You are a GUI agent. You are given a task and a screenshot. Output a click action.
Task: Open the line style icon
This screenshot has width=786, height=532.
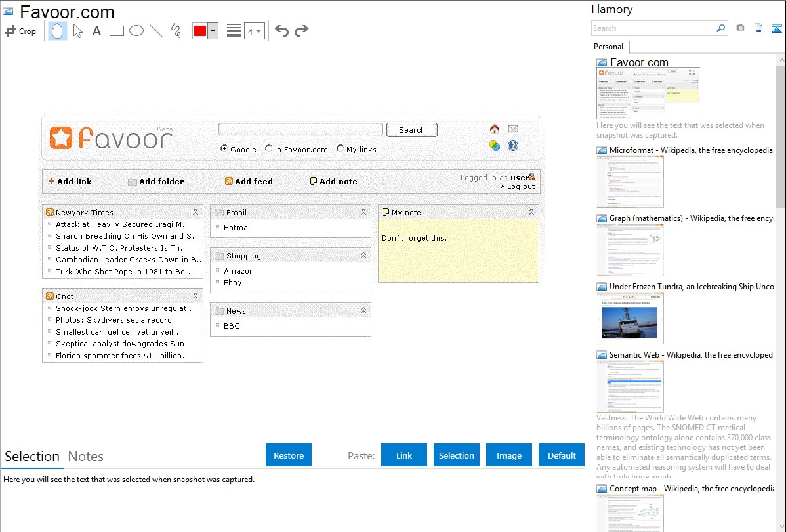click(x=234, y=31)
